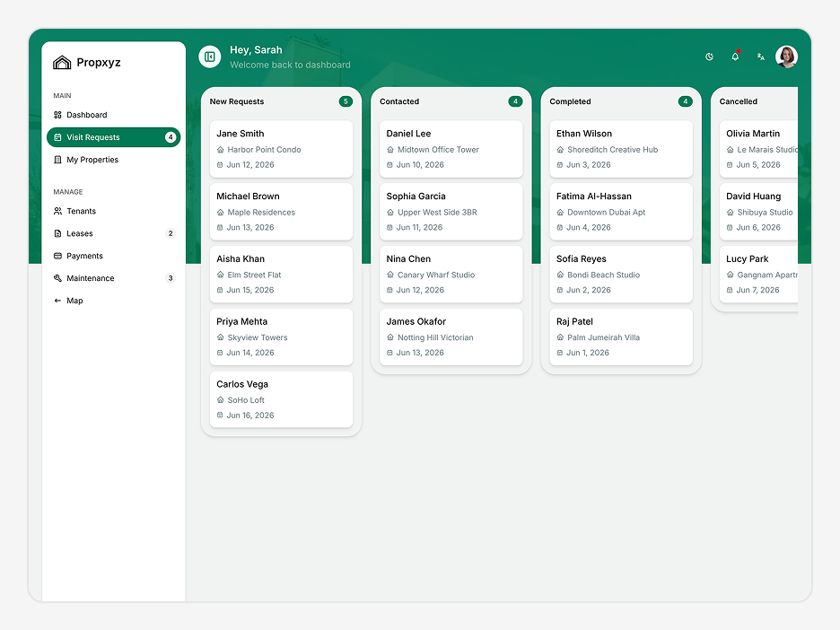Click the Maple Residences property text
The height and width of the screenshot is (630, 840).
[261, 212]
